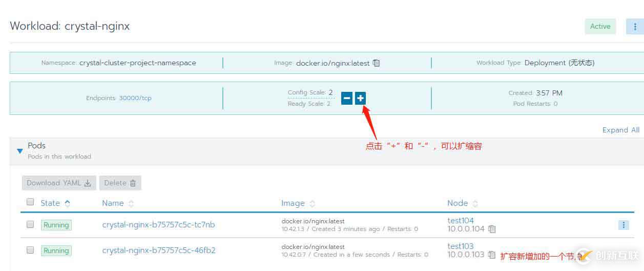Collapse the Pods section triangle
This screenshot has width=644, height=271.
click(20, 151)
